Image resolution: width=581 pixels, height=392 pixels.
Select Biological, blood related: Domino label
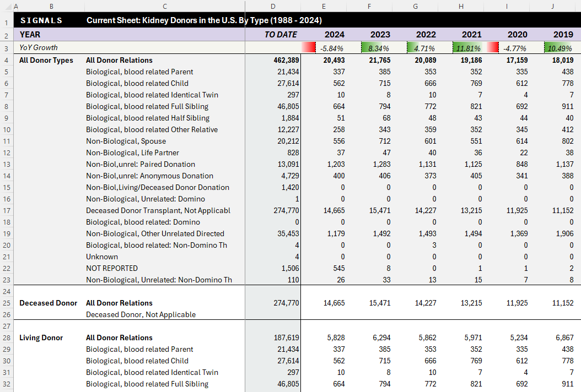click(x=143, y=222)
